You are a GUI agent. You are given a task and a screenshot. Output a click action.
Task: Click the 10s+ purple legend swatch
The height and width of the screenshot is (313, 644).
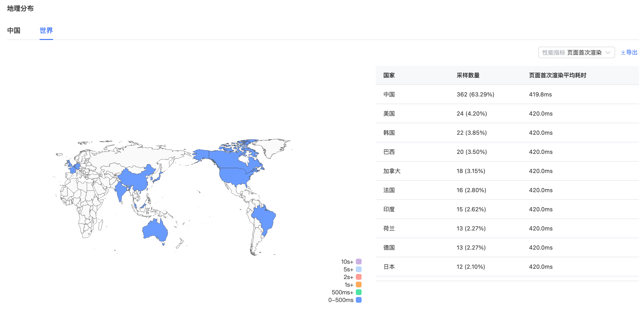pyautogui.click(x=358, y=262)
